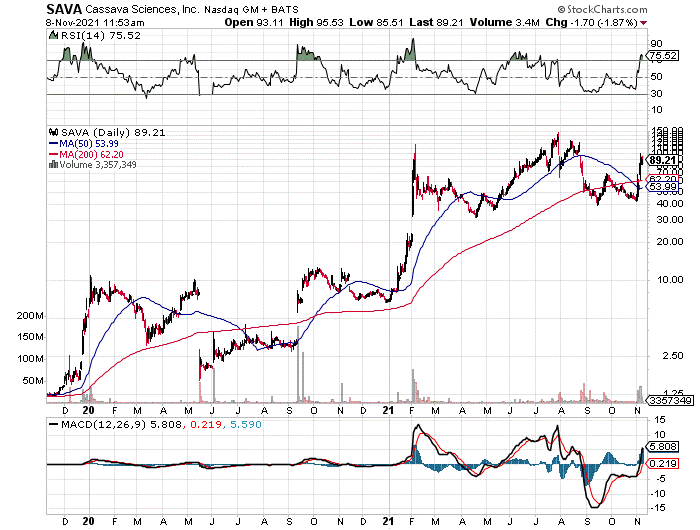This screenshot has height=530, width=700.
Task: Click the 89.21 last price tag on right axis
Action: [x=662, y=160]
